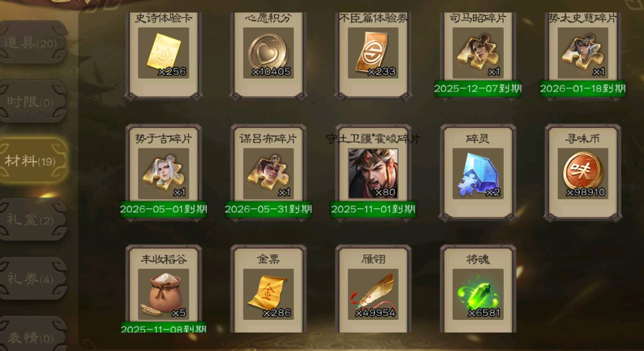Select the green 将魂 gem icon
Viewport: 644px width, 351px height.
(x=478, y=295)
